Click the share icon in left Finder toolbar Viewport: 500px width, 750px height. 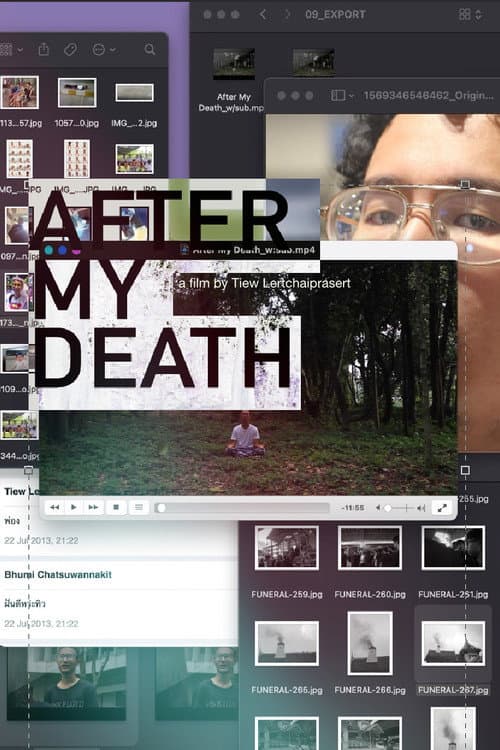point(44,49)
